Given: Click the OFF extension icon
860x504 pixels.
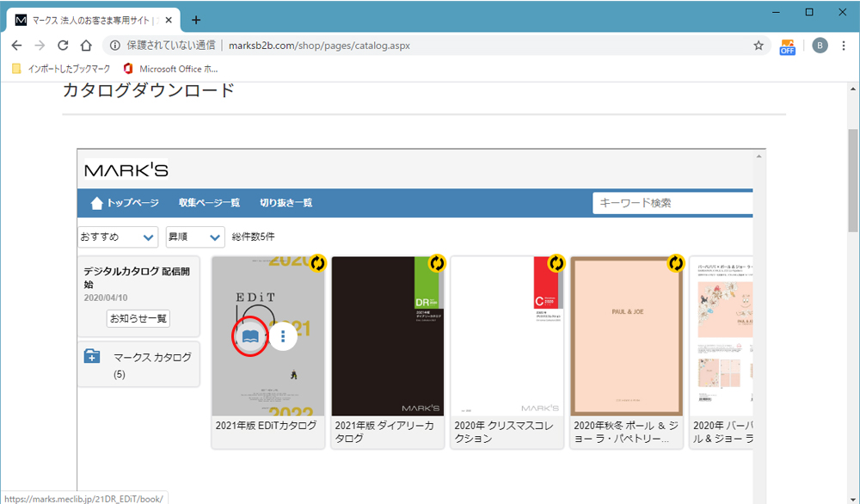Looking at the screenshot, I should pyautogui.click(x=788, y=46).
